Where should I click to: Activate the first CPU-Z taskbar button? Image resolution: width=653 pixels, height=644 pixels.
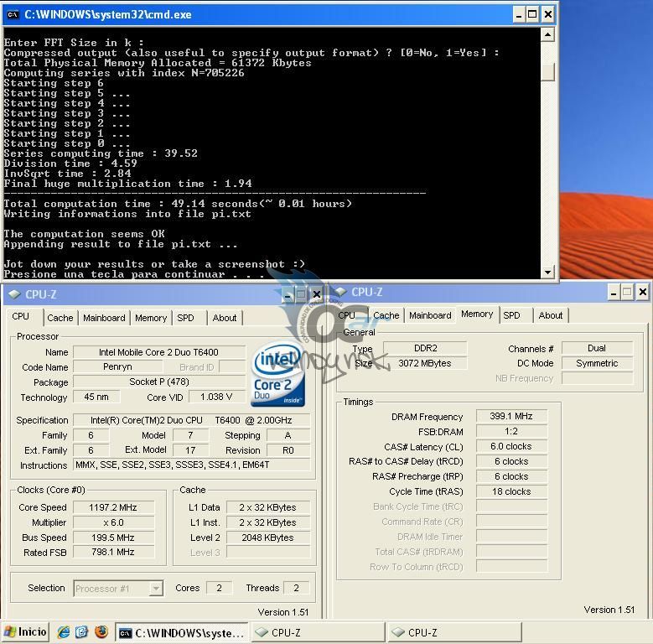point(319,633)
